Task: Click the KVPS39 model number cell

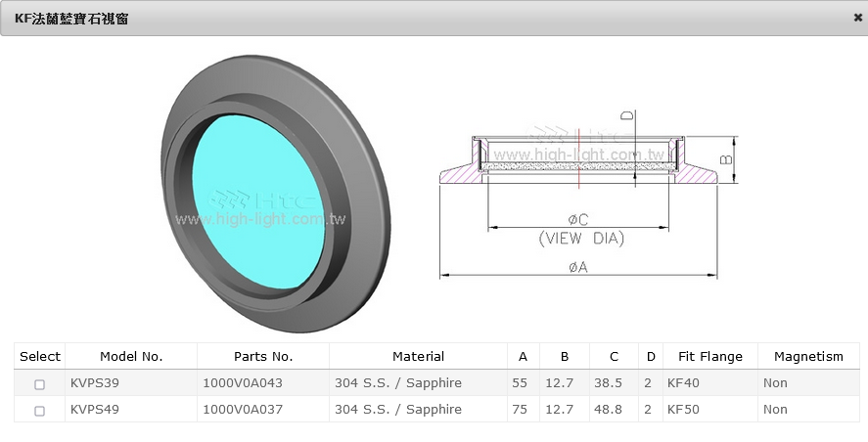Action: point(95,383)
